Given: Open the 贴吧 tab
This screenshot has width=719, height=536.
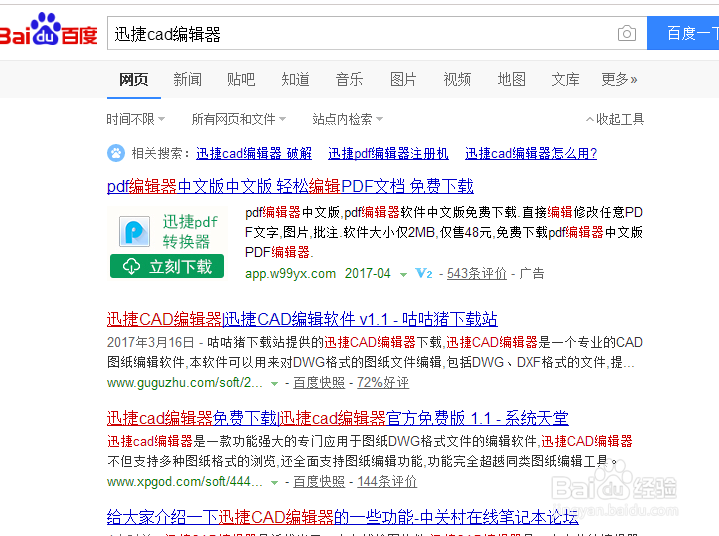Looking at the screenshot, I should (x=241, y=80).
